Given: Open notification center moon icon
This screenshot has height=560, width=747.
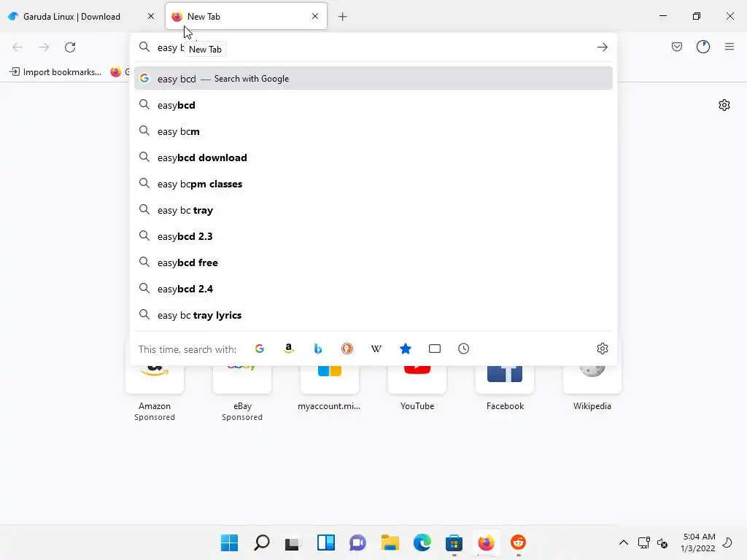Looking at the screenshot, I should (x=727, y=542).
